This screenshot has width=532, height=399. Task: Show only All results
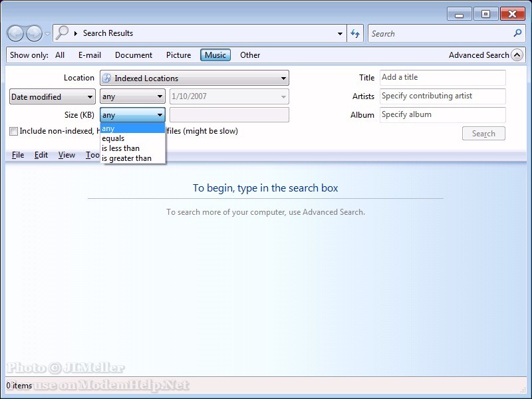click(60, 55)
